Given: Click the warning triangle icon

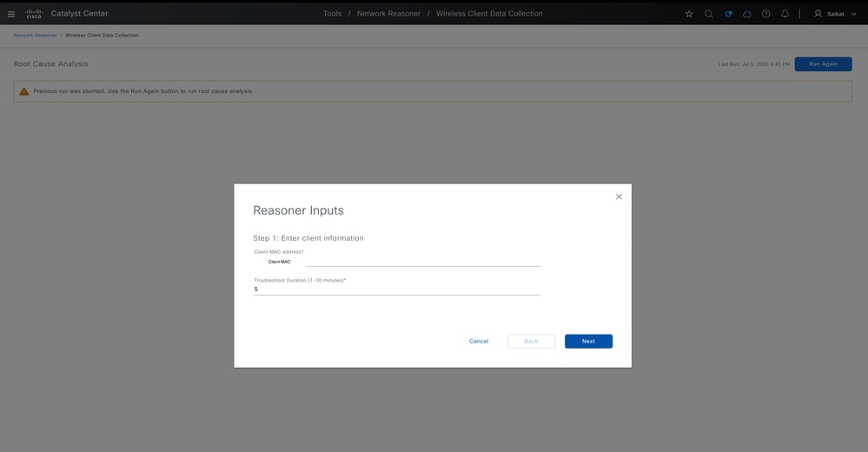Looking at the screenshot, I should 23,91.
